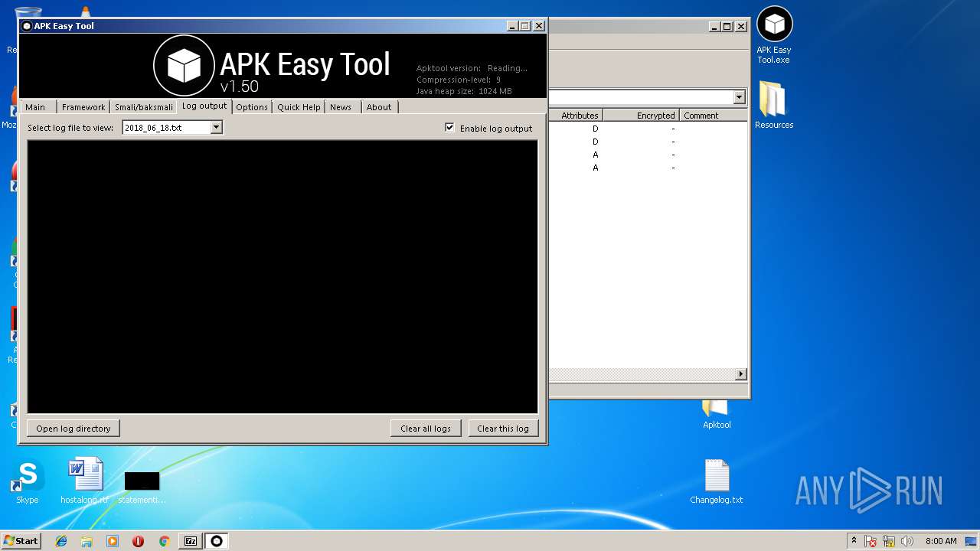Minimize the APK Easy Tool window
The image size is (980, 551).
point(512,26)
